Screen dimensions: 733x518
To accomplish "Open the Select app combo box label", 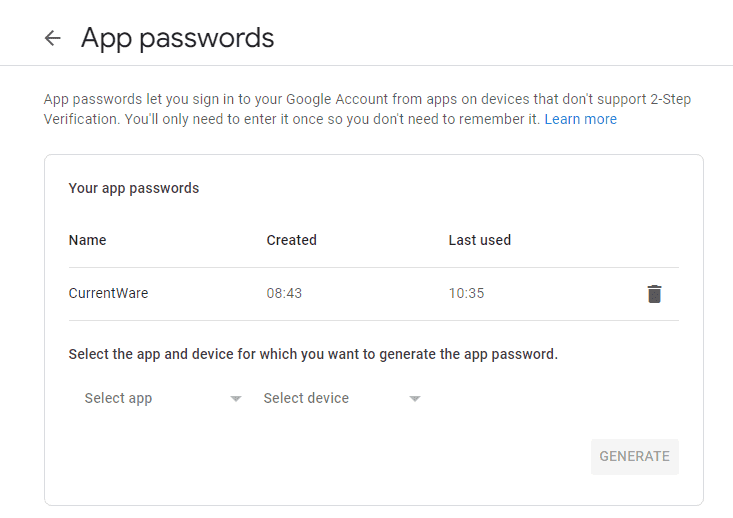I will pos(118,398).
